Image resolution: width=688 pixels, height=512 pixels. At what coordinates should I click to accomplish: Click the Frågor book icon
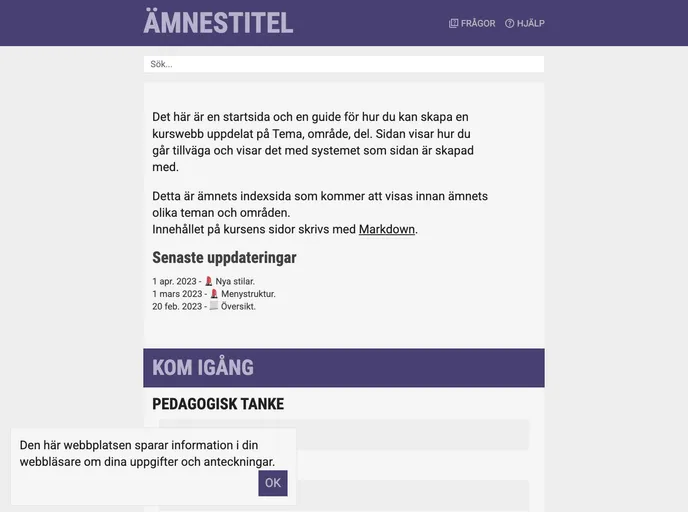(454, 23)
